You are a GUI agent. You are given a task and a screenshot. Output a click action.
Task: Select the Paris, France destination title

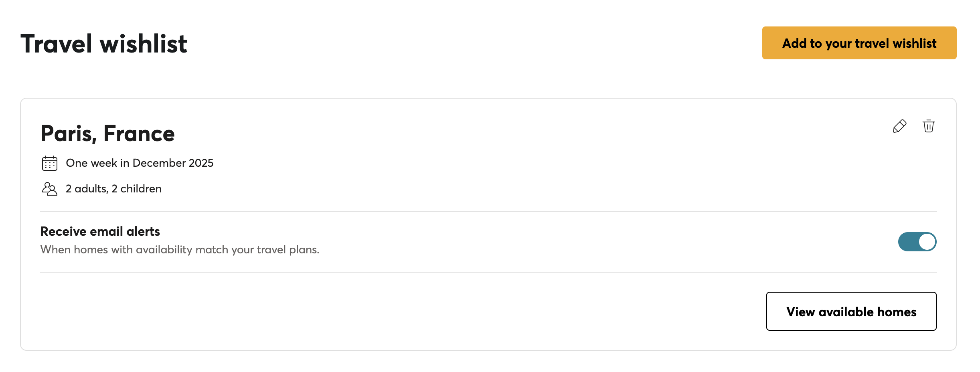coord(107,133)
